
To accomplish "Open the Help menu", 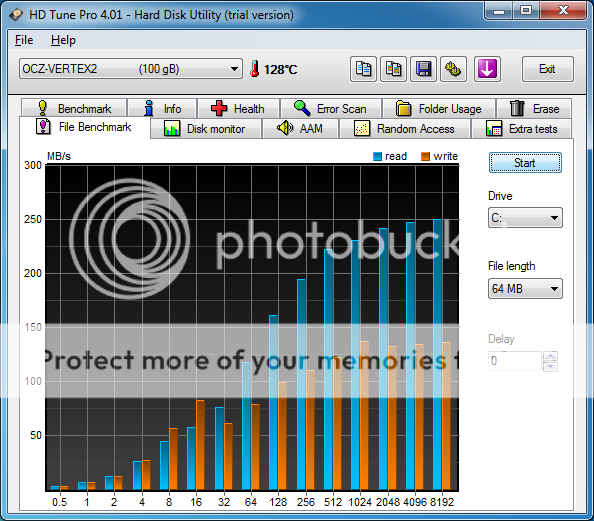I will tap(63, 40).
